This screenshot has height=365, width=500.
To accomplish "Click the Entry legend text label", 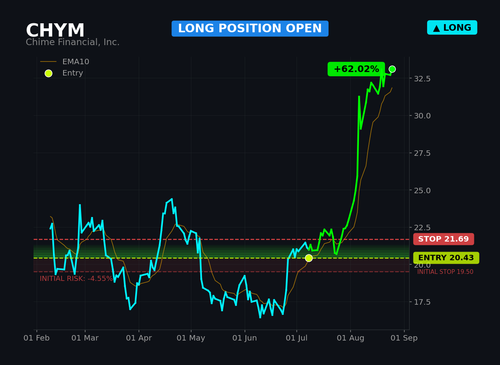I will coord(72,73).
